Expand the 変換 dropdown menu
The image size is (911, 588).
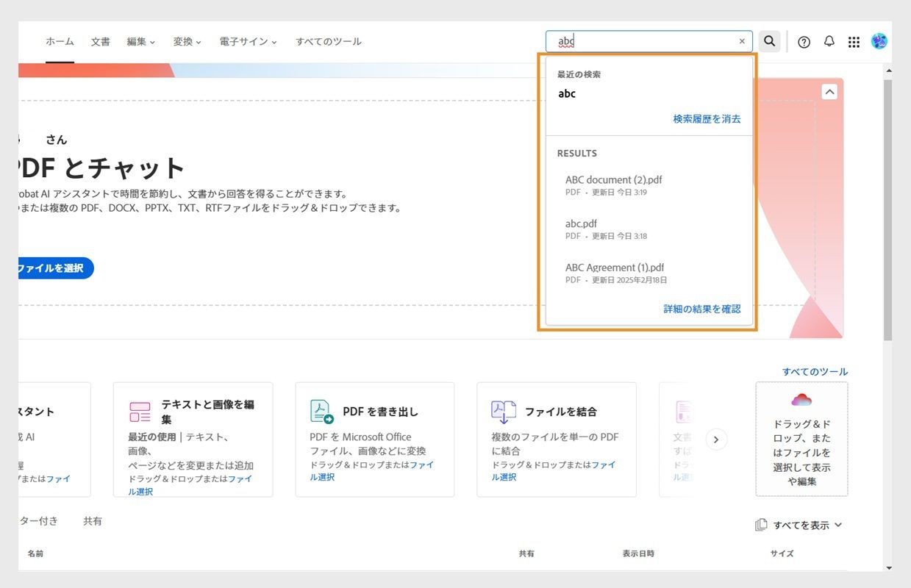click(187, 42)
